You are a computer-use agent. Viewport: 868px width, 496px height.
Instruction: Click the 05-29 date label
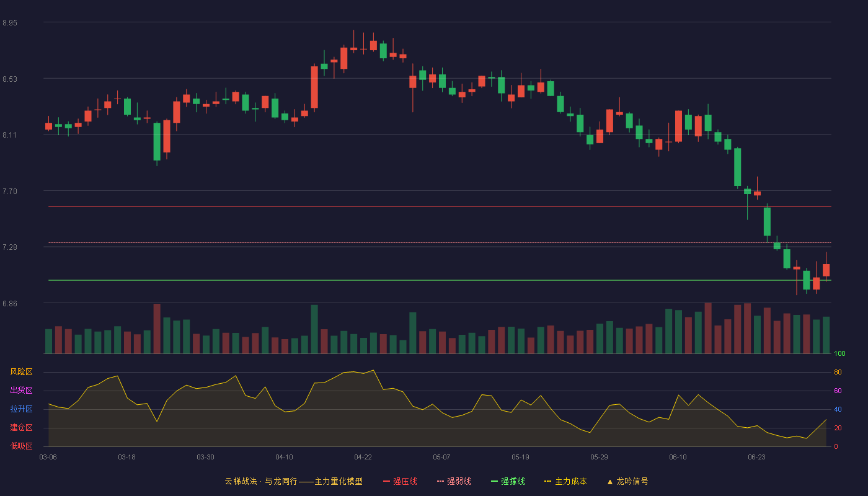click(x=599, y=457)
